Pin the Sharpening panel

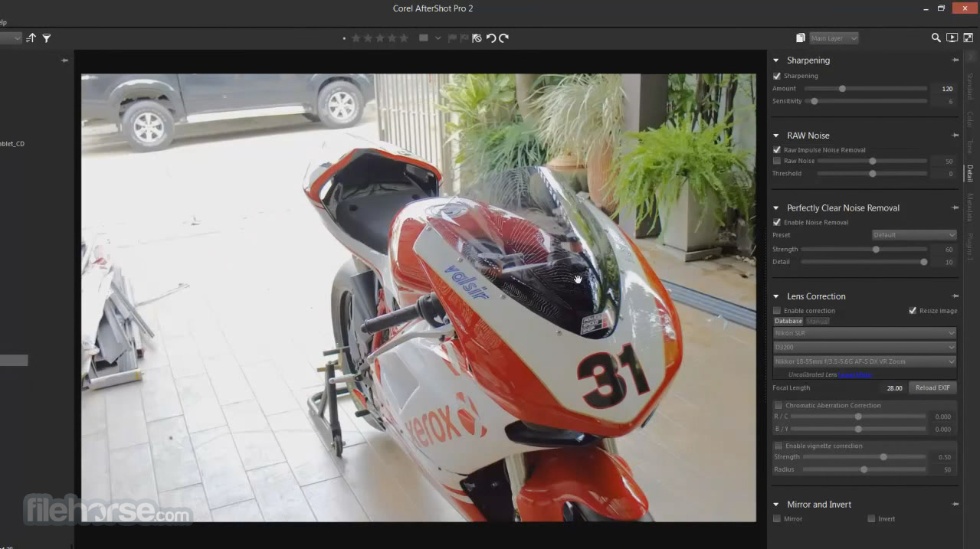(x=955, y=60)
